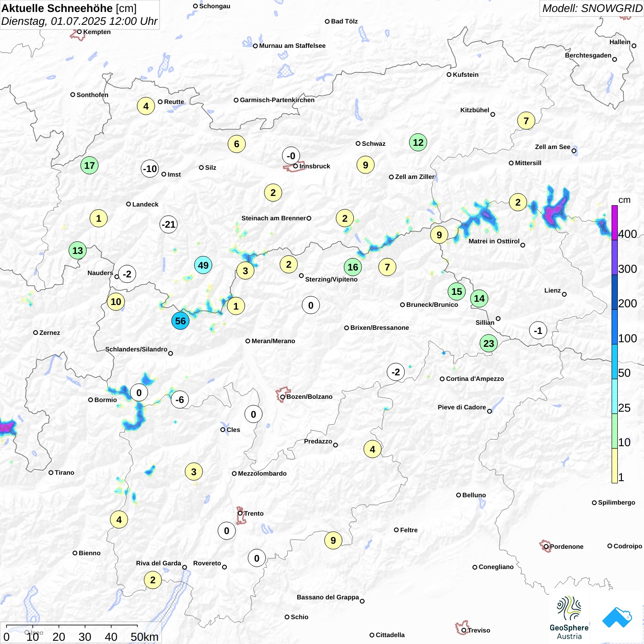Click the yellow legend segment between 1 and 10
The height and width of the screenshot is (644, 644).
coord(615,466)
